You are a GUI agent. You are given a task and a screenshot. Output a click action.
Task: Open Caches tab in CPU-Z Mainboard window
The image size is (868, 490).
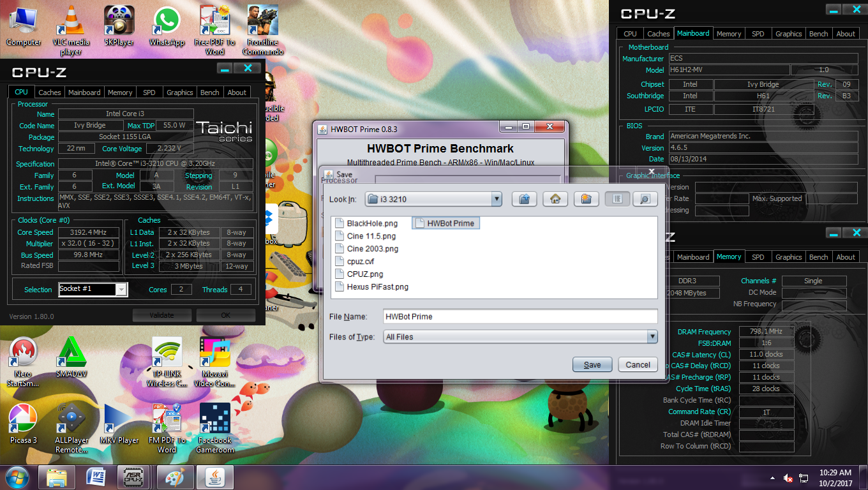(659, 34)
